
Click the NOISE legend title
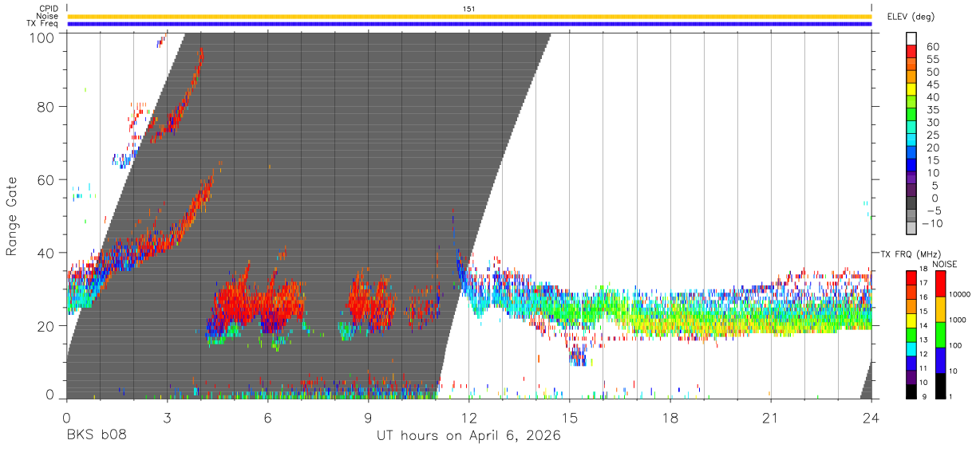tap(944, 264)
